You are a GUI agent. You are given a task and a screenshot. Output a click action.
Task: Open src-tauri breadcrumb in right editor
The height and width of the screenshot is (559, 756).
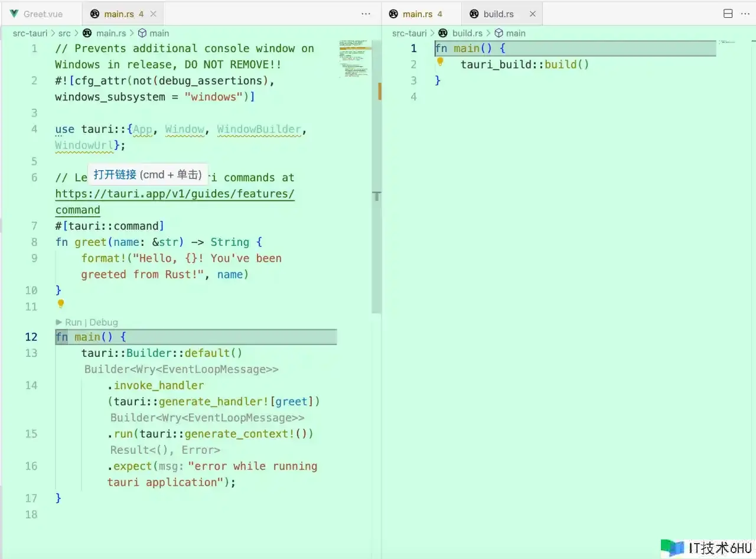coord(409,33)
